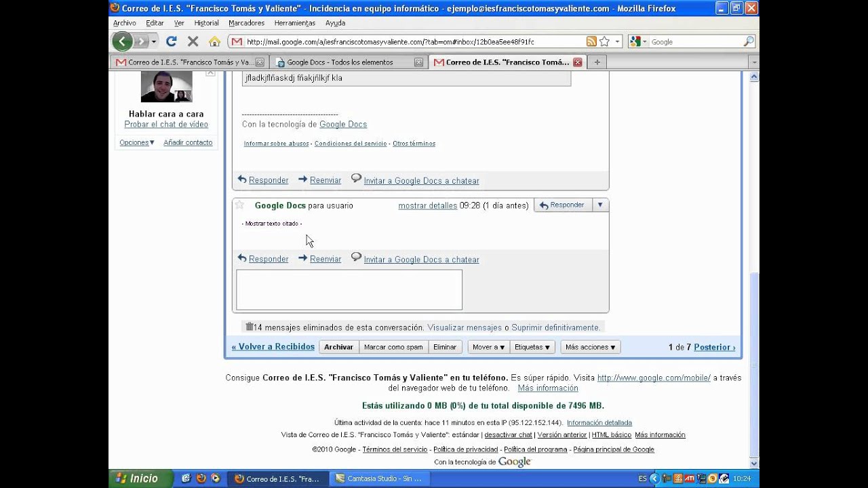Expand hidden system tray icons arrow
The image size is (868, 488).
654,479
